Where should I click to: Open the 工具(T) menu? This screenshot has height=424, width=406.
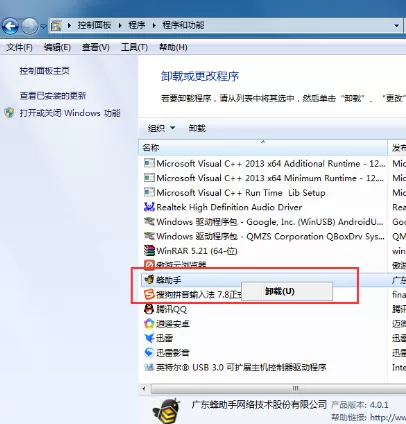click(134, 47)
